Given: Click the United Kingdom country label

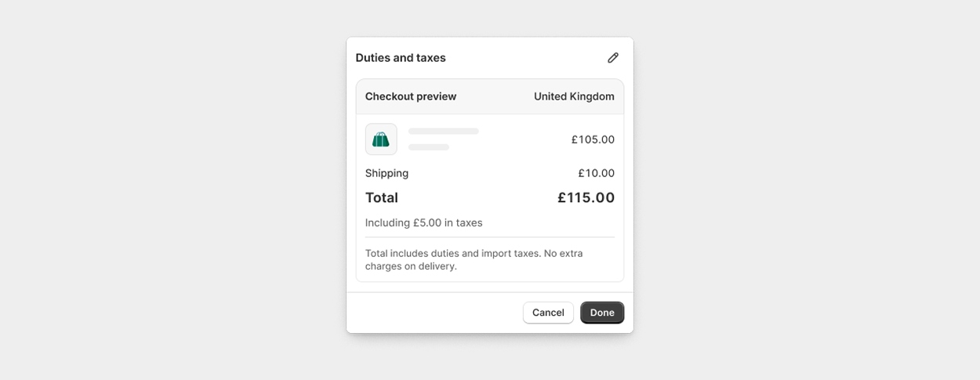Looking at the screenshot, I should click(574, 96).
